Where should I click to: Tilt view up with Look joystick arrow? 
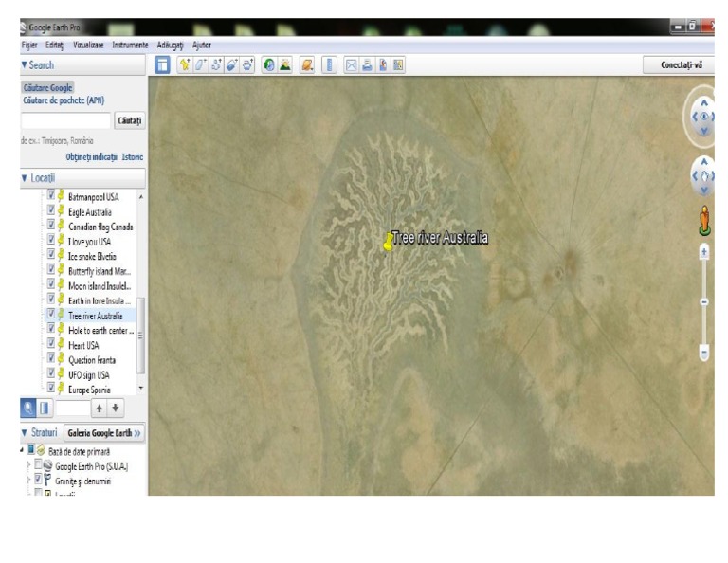[x=704, y=102]
